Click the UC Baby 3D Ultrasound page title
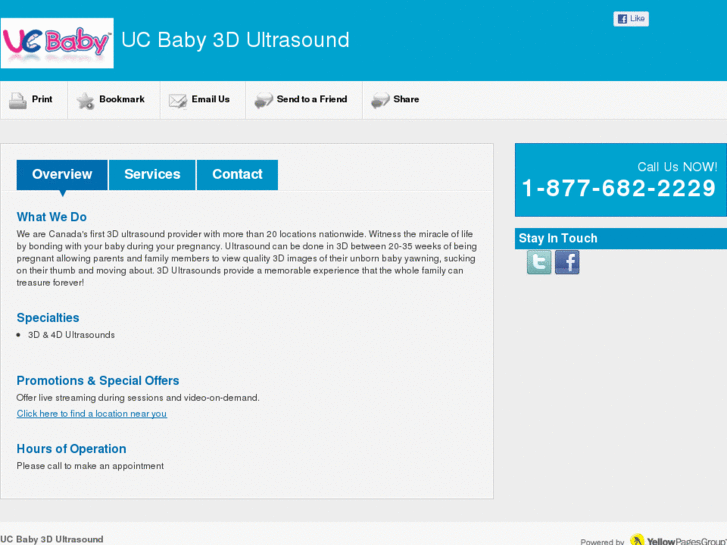Viewport: 727px width, 545px height. pos(235,40)
